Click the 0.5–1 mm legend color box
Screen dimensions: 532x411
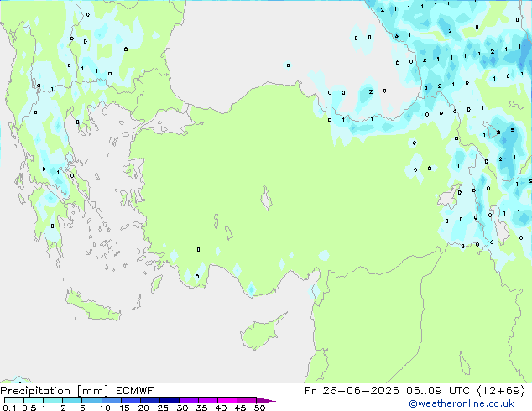click(x=34, y=400)
